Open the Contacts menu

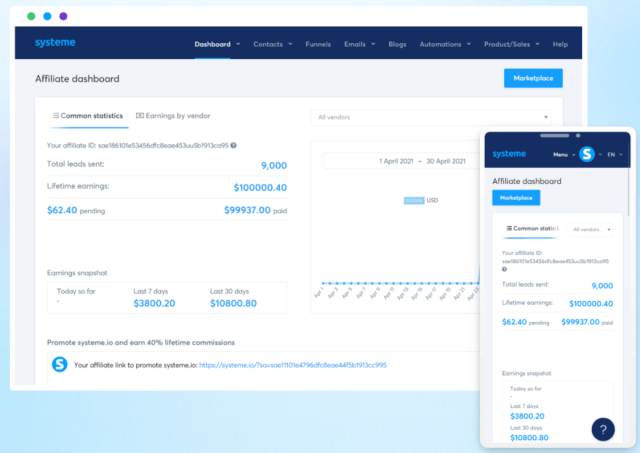pyautogui.click(x=268, y=44)
